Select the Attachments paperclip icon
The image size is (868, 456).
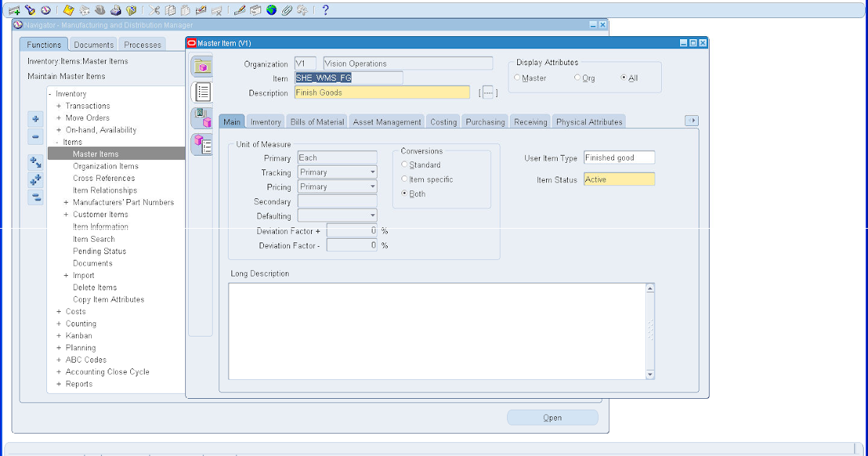[285, 10]
